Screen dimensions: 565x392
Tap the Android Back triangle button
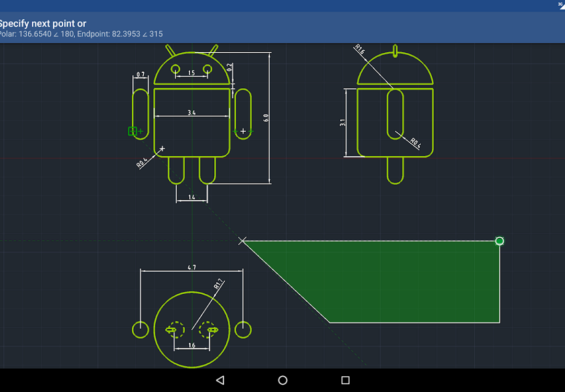pyautogui.click(x=220, y=380)
